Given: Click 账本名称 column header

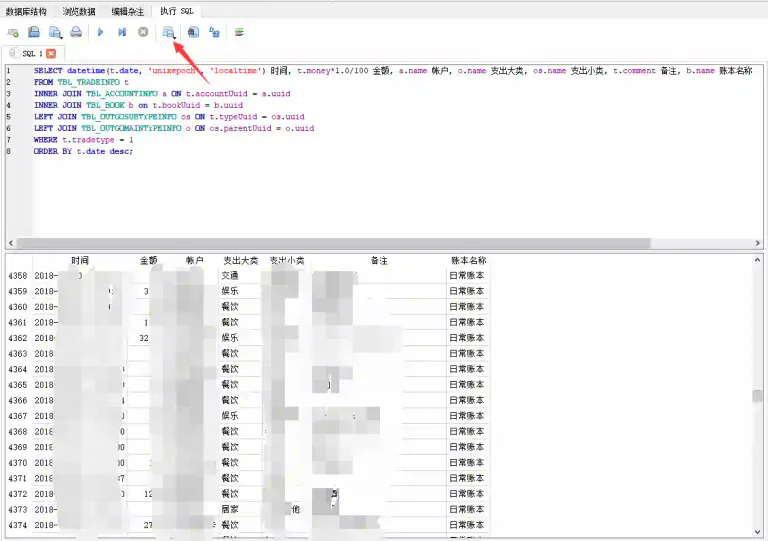Looking at the screenshot, I should 468,260.
